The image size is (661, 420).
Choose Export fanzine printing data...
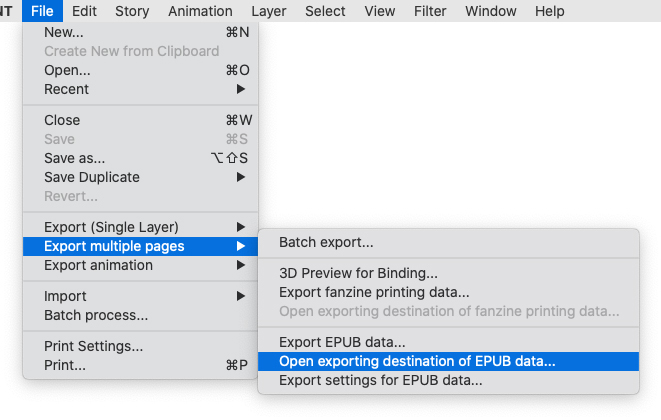(x=374, y=292)
